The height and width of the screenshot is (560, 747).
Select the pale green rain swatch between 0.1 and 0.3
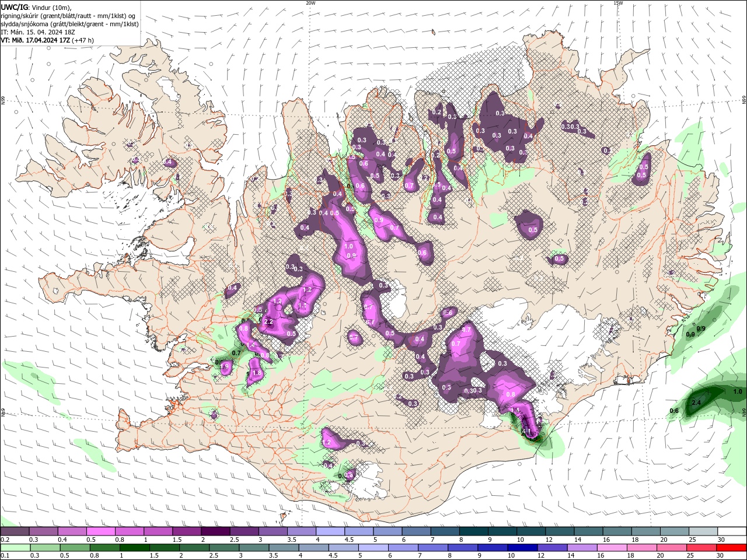click(x=15, y=548)
